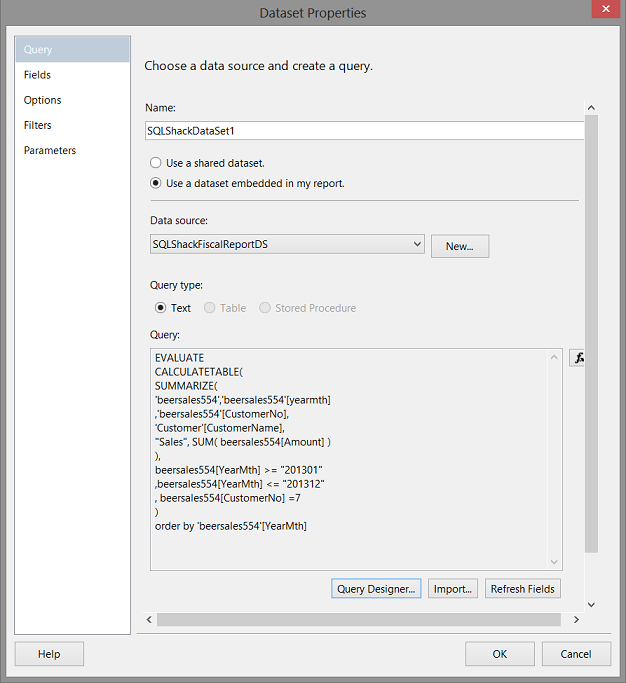Select "Use a shared dataset" option
Image resolution: width=626 pixels, height=683 pixels.
(155, 162)
